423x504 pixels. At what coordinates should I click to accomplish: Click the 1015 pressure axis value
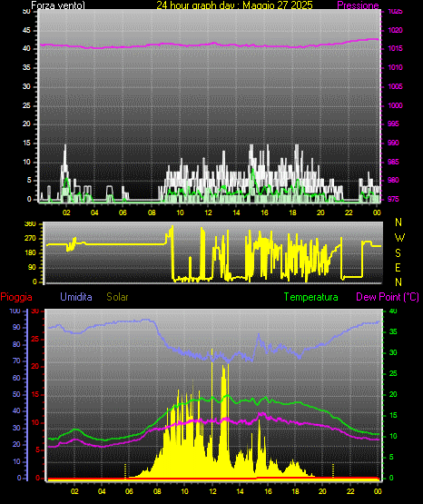point(396,48)
